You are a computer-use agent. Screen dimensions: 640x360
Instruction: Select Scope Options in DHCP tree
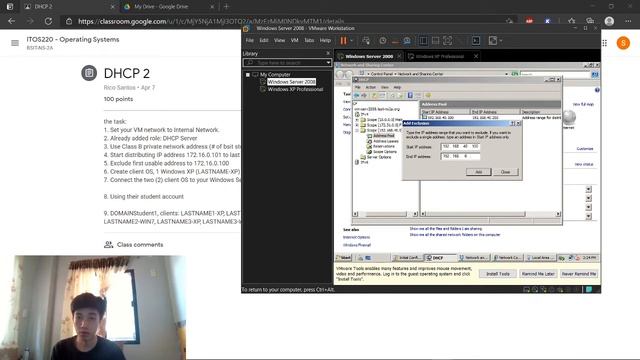click(385, 151)
